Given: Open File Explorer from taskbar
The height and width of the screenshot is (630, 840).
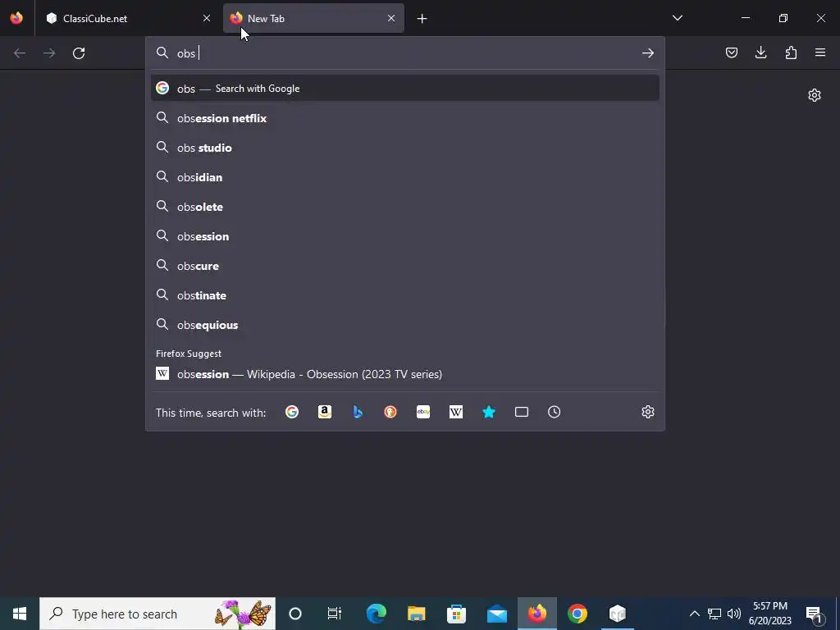Looking at the screenshot, I should [416, 614].
